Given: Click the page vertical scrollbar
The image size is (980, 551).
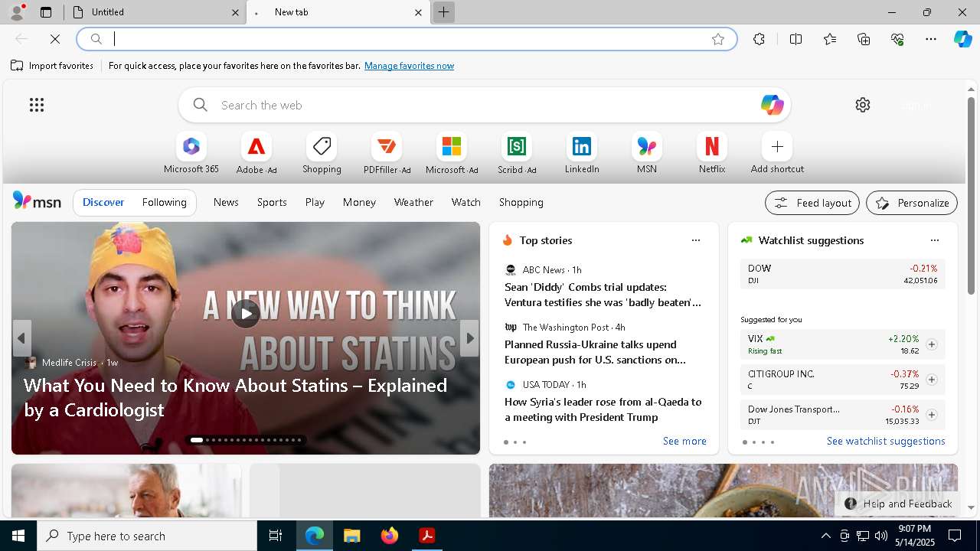Looking at the screenshot, I should pos(971,196).
